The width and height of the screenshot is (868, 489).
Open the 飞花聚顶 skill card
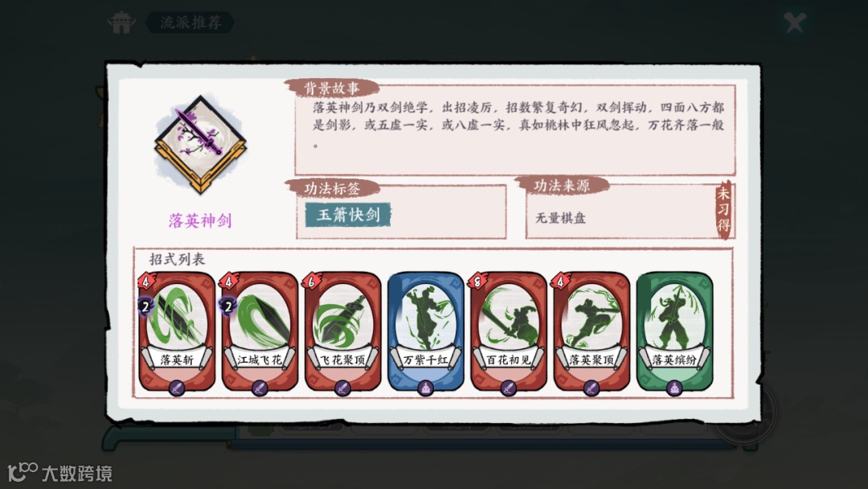pyautogui.click(x=342, y=331)
